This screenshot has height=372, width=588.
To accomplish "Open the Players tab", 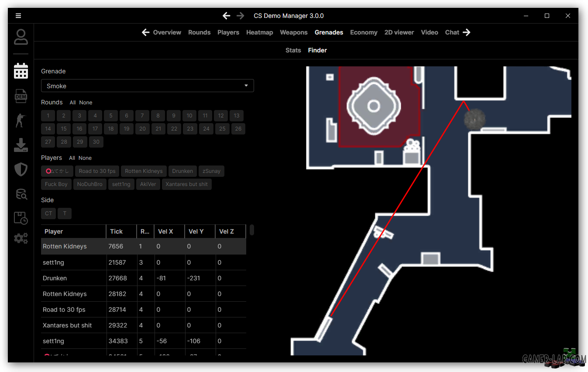I will 228,32.
